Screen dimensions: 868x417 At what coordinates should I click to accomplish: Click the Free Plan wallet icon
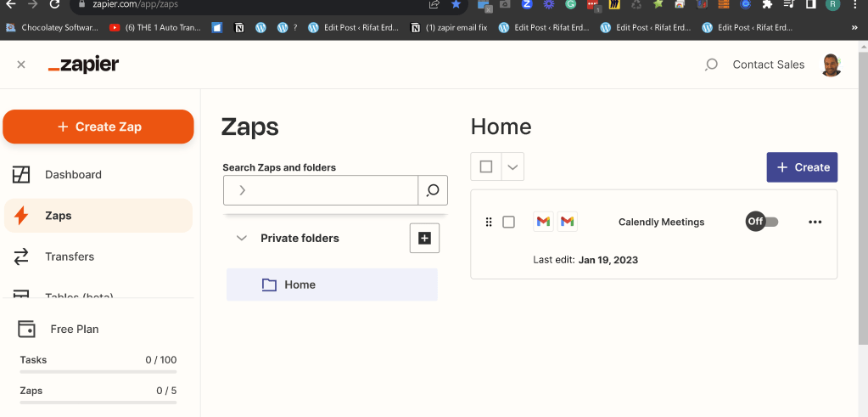(26, 329)
